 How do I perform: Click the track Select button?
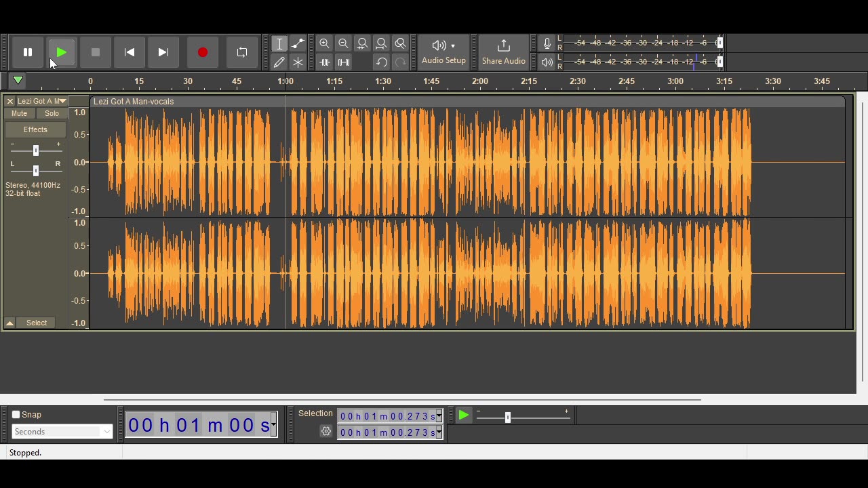[x=37, y=323]
